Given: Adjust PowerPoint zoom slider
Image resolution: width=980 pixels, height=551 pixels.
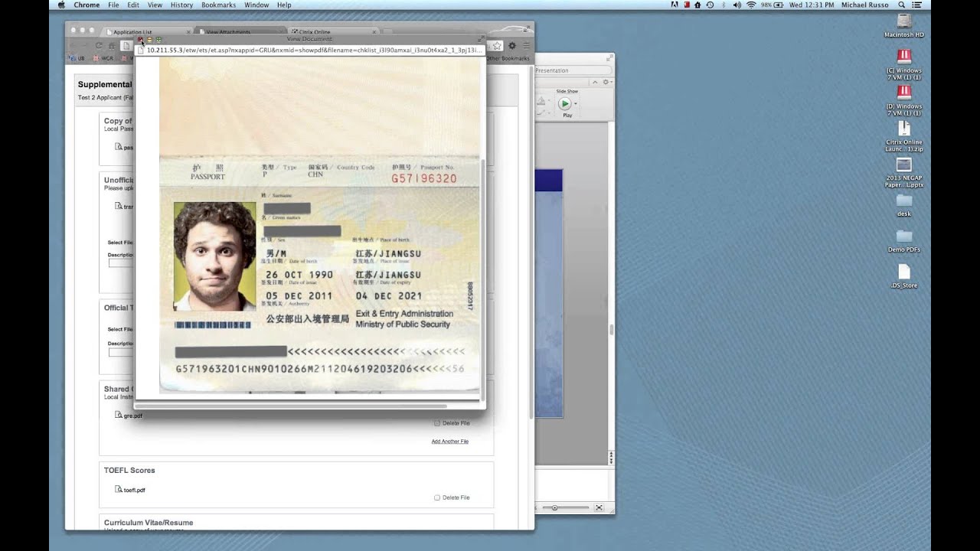Looking at the screenshot, I should point(567,507).
